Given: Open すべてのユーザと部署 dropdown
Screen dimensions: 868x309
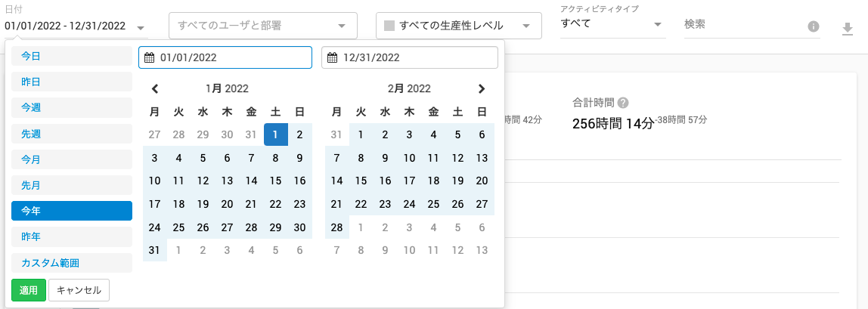Looking at the screenshot, I should (x=263, y=26).
